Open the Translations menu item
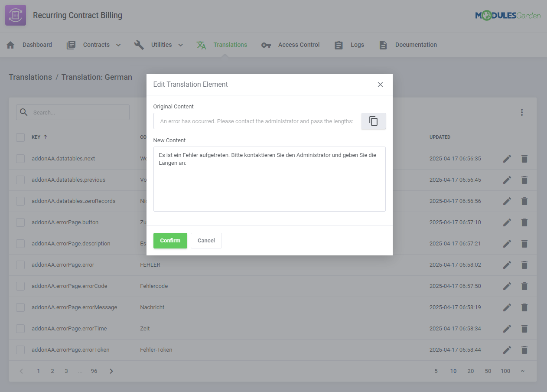Viewport: 547px width, 392px height. point(230,45)
